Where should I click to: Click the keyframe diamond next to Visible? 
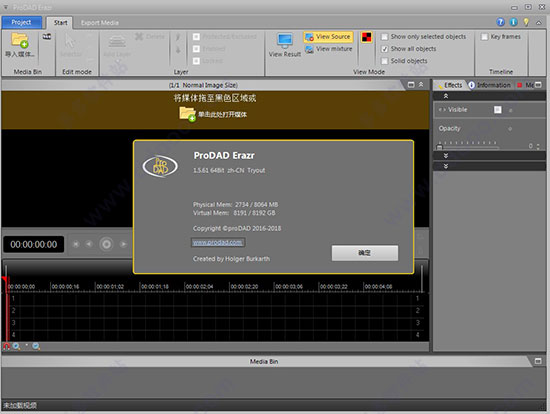coord(510,111)
